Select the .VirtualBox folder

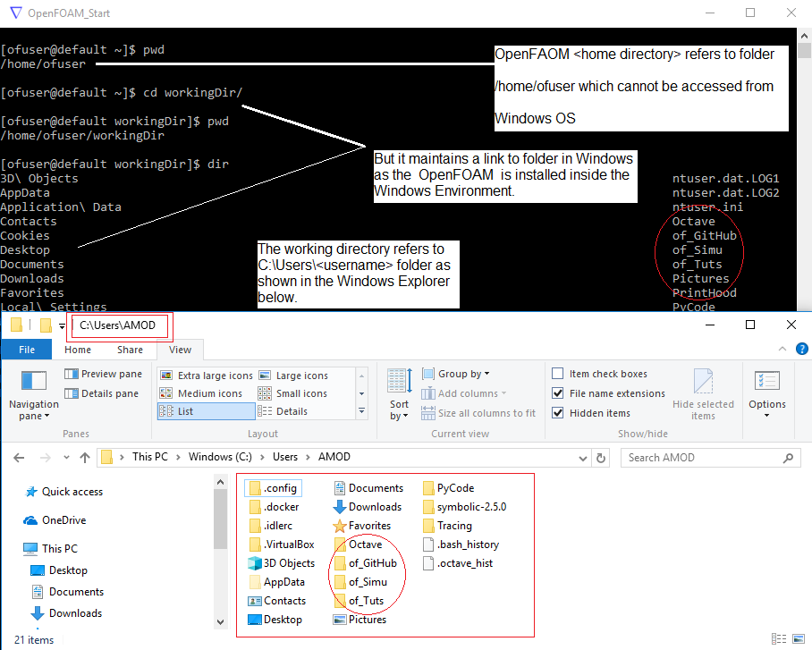click(282, 544)
